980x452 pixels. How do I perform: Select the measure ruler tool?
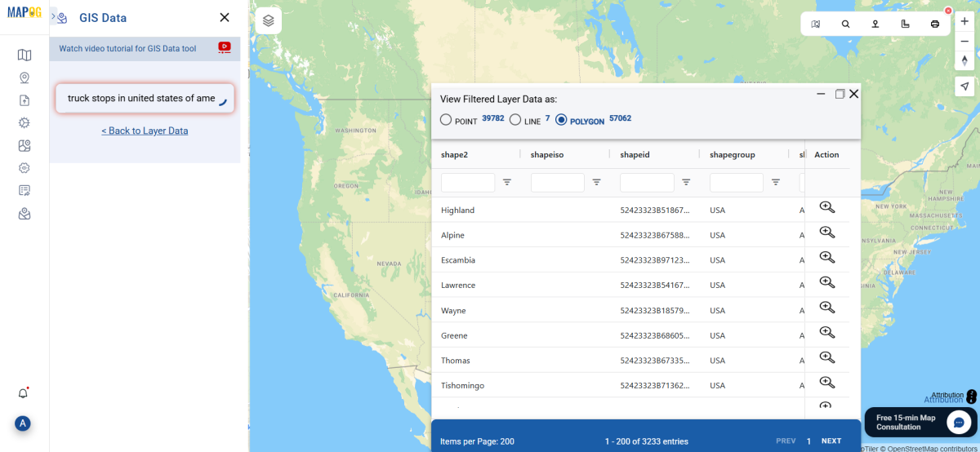coord(905,24)
